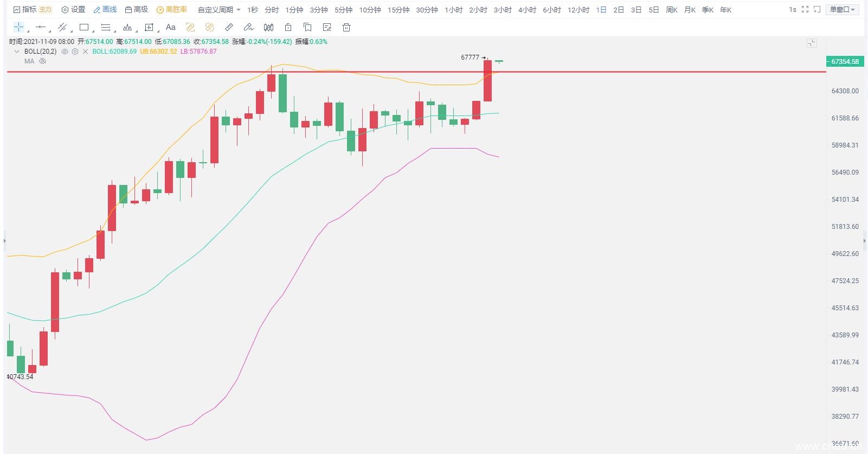
Task: Switch to 年K yearly timeframe
Action: point(725,10)
